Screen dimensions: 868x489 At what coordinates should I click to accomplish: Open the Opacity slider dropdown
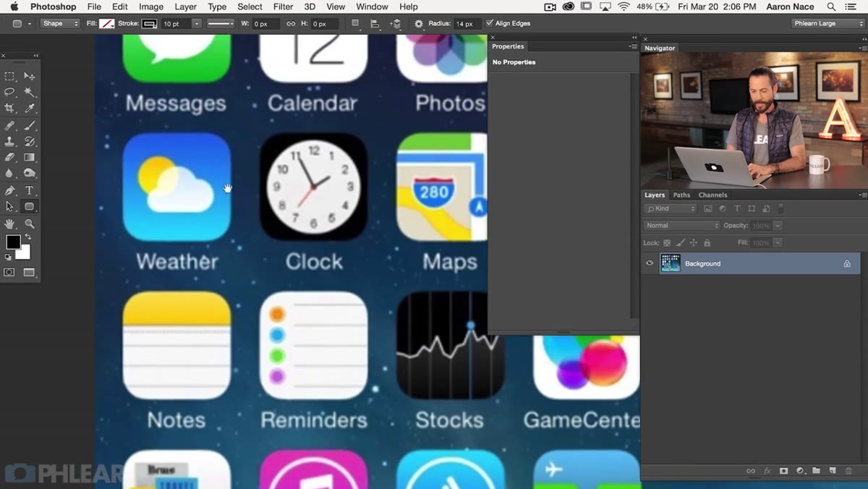pyautogui.click(x=778, y=226)
